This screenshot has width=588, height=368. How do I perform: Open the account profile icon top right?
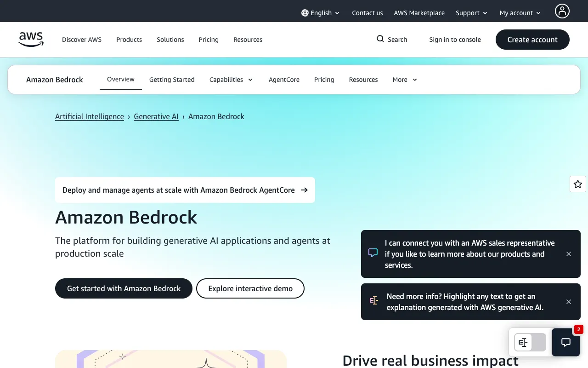562,11
